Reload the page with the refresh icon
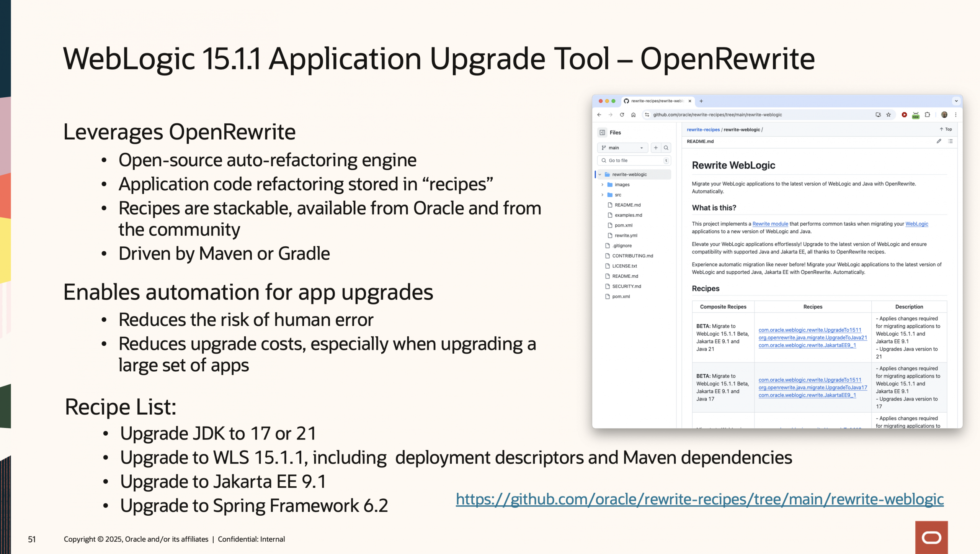980x554 pixels. [x=622, y=115]
